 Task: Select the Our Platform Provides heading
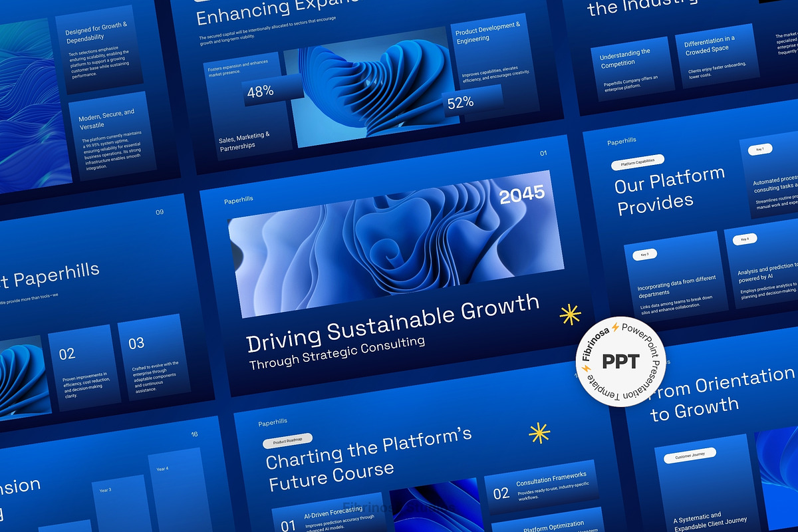tap(670, 191)
